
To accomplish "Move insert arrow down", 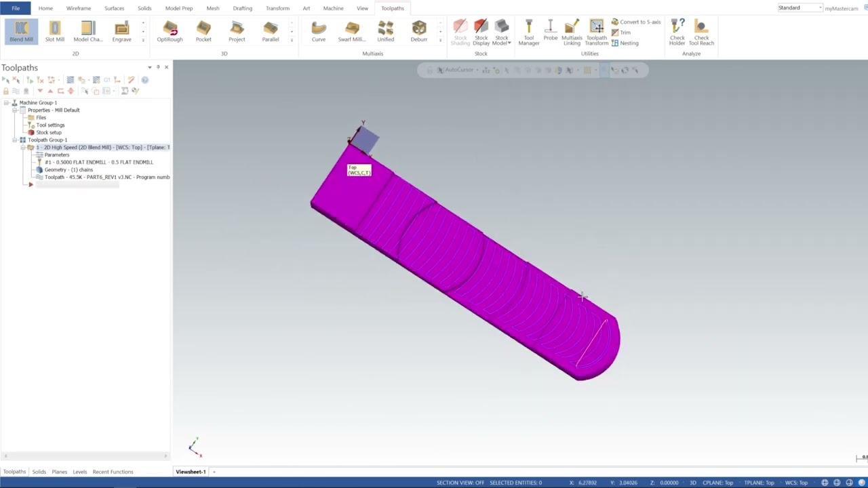I will pos(40,91).
